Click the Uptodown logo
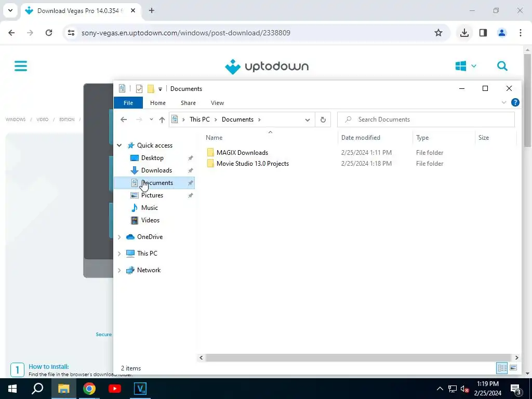The width and height of the screenshot is (532, 399). pyautogui.click(x=267, y=66)
